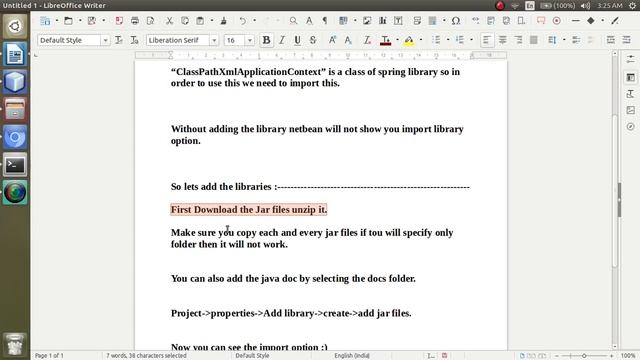640x360 pixels.
Task: Click the New document icon
Action: point(45,21)
